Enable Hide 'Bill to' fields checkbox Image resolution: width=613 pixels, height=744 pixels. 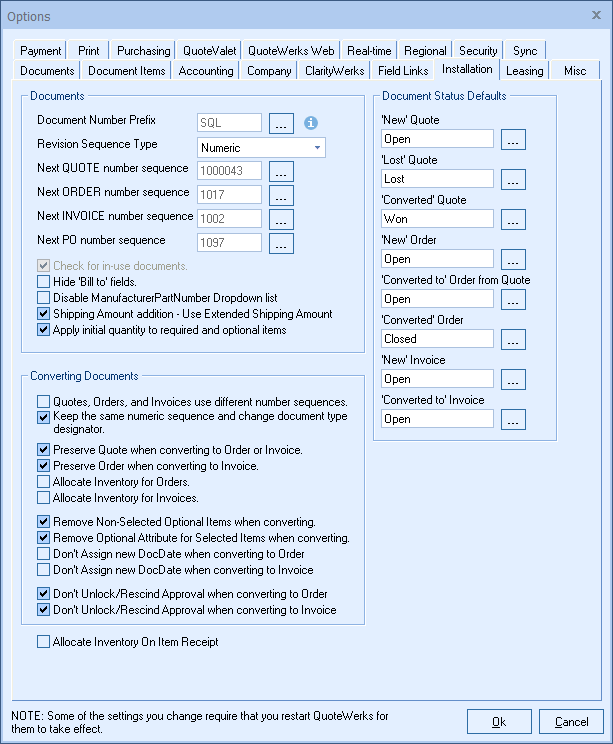43,282
